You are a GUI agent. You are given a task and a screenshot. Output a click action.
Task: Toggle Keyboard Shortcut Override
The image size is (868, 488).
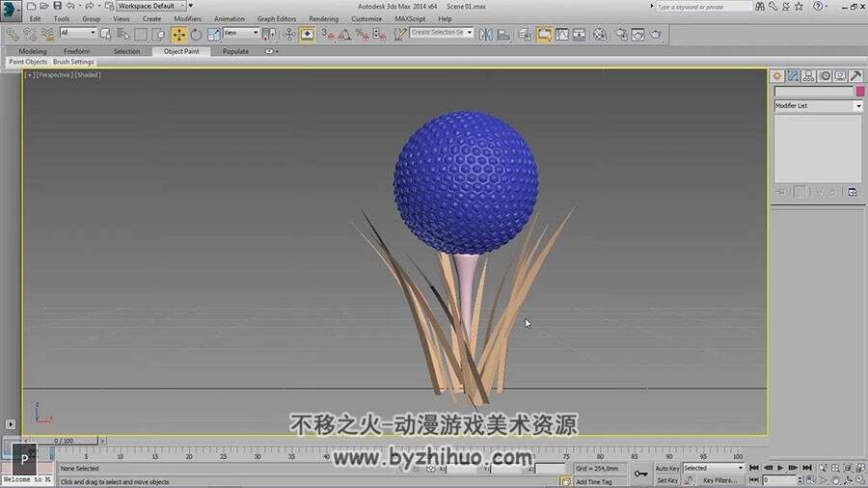(x=307, y=35)
